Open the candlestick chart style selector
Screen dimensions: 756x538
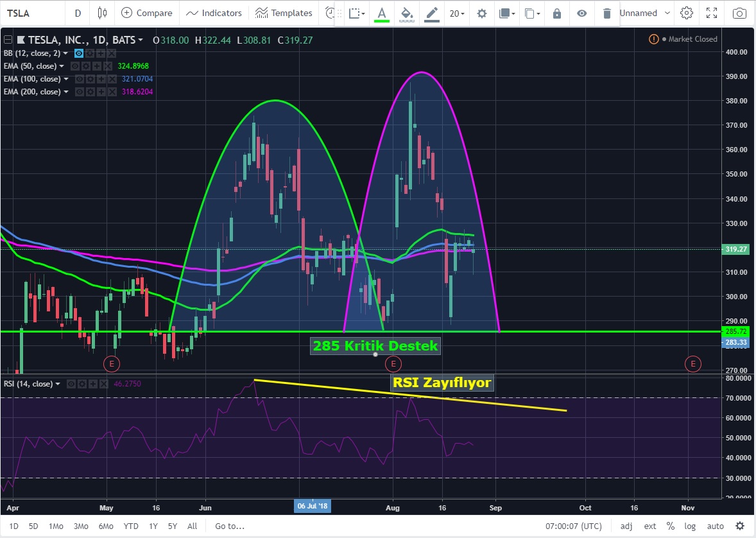(x=102, y=13)
